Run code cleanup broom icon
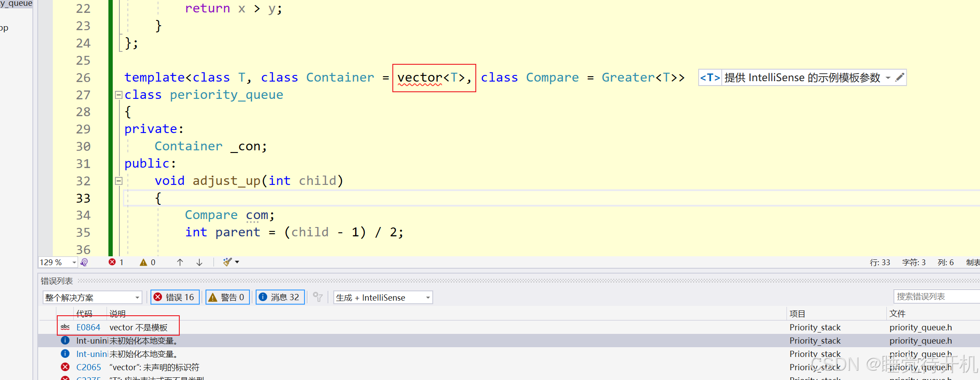This screenshot has height=380, width=980. coord(227,262)
